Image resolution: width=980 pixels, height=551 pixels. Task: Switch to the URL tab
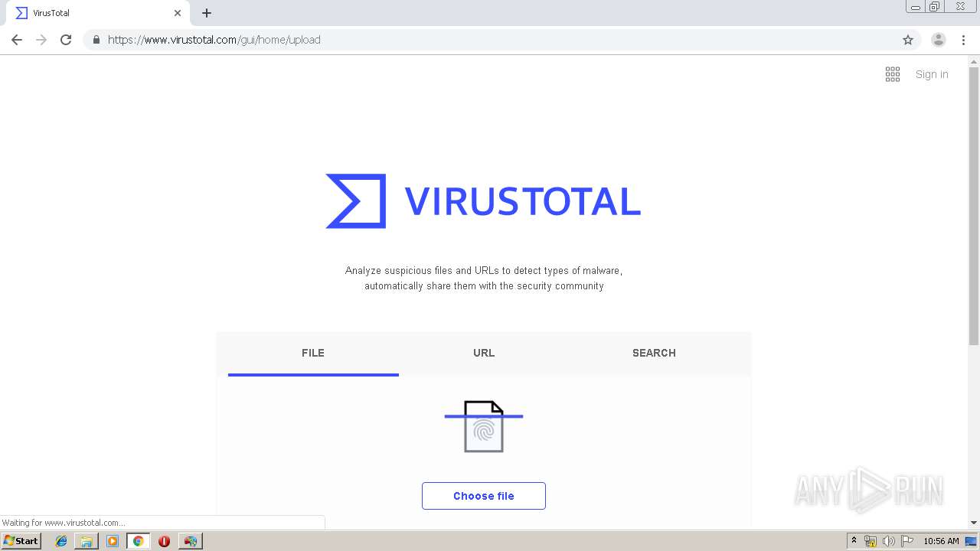pyautogui.click(x=484, y=353)
